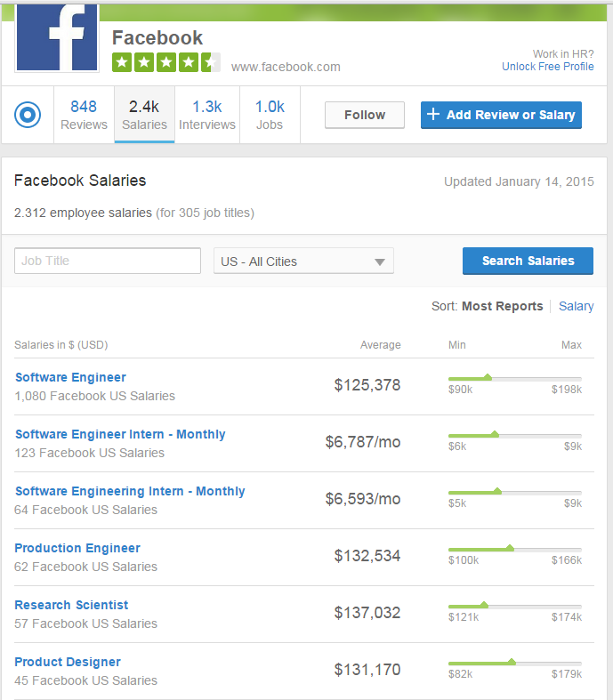
Task: Click the circular target overview icon
Action: [28, 115]
